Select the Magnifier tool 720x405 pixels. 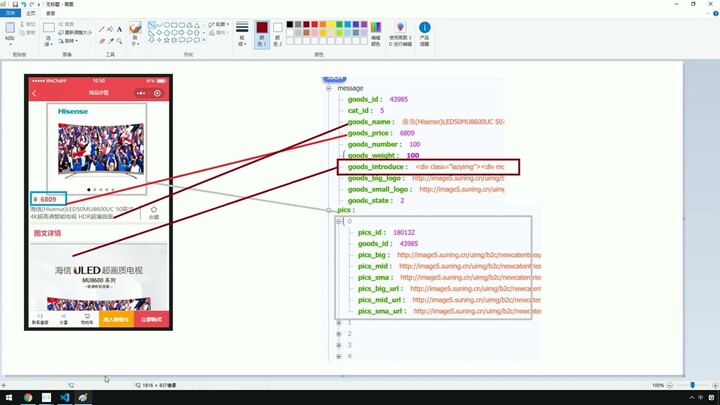[x=119, y=41]
